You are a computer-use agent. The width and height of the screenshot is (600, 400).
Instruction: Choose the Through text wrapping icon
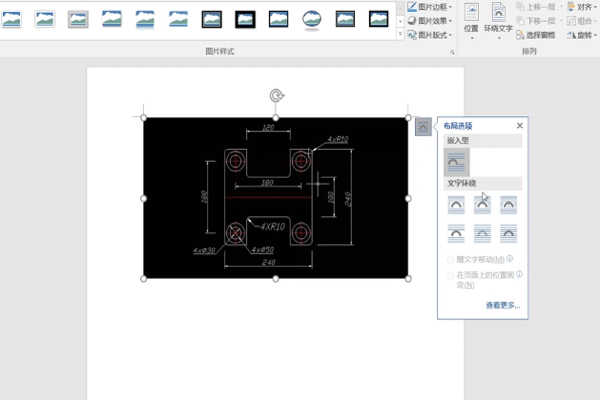coord(508,204)
